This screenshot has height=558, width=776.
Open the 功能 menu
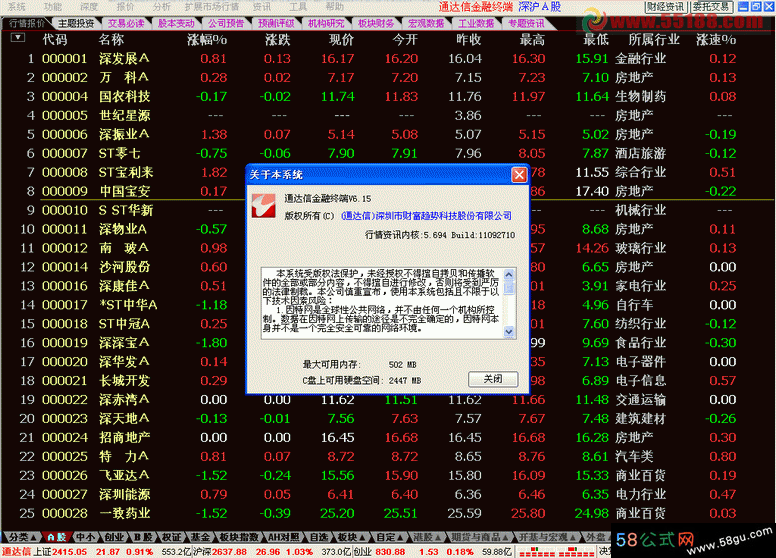52,7
